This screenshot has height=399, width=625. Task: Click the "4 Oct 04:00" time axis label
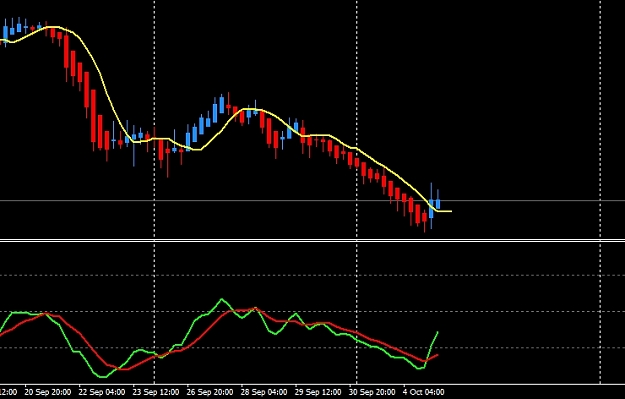coord(424,392)
